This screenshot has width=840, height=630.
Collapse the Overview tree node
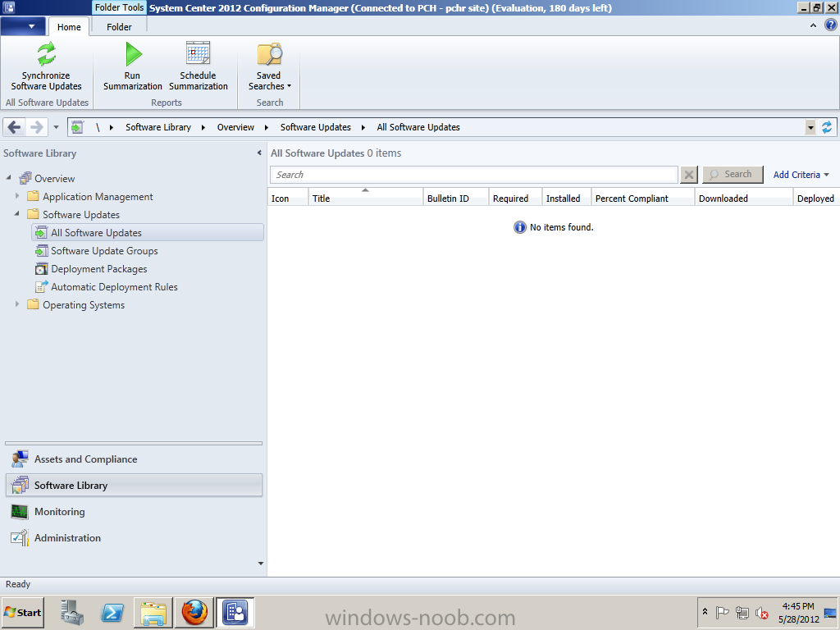[8, 177]
